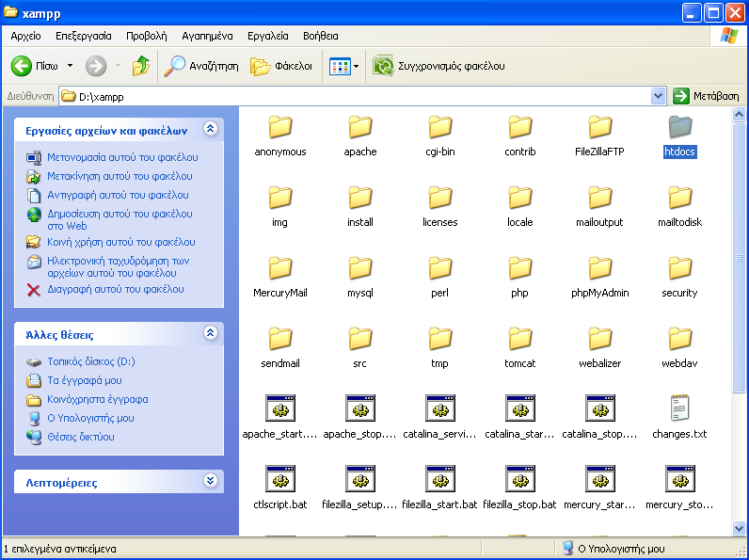Click Διαγραφή αυτού του φακέλου link
This screenshot has width=749, height=560.
115,289
